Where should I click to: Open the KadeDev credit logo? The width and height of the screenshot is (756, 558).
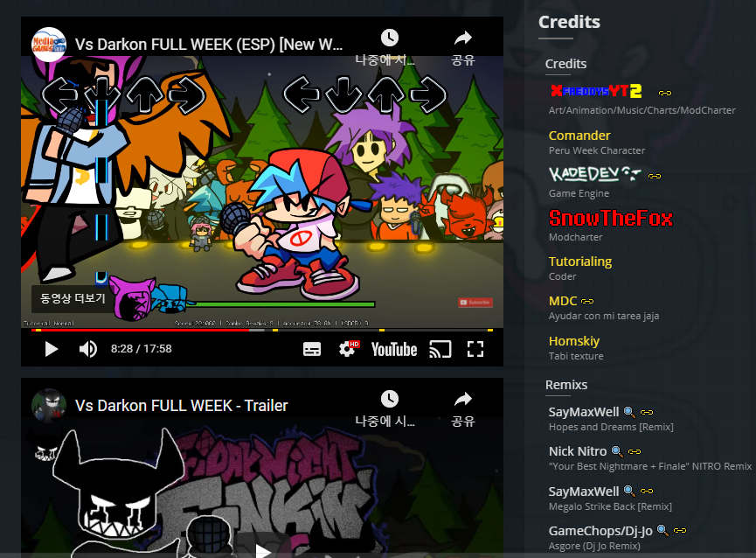coord(595,174)
